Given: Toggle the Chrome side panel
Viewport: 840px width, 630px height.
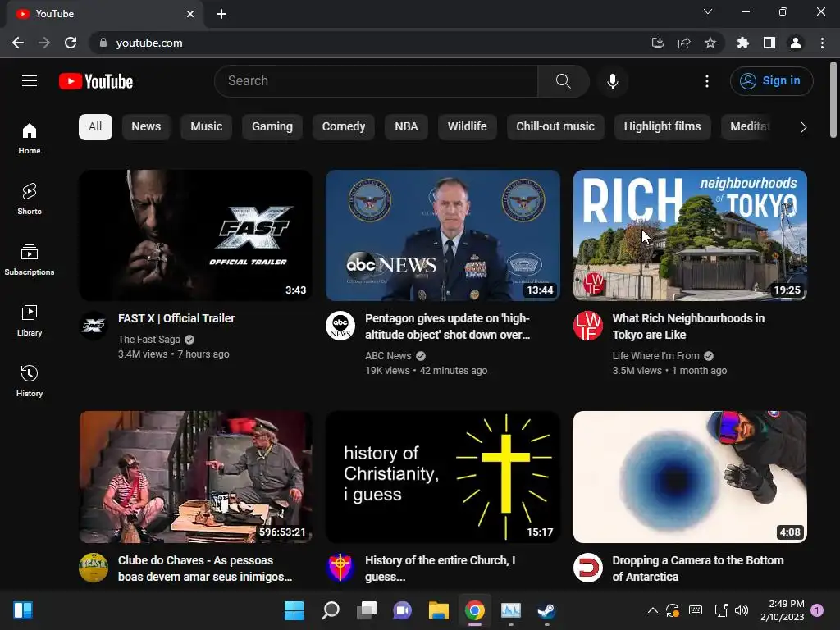Looking at the screenshot, I should coord(769,43).
